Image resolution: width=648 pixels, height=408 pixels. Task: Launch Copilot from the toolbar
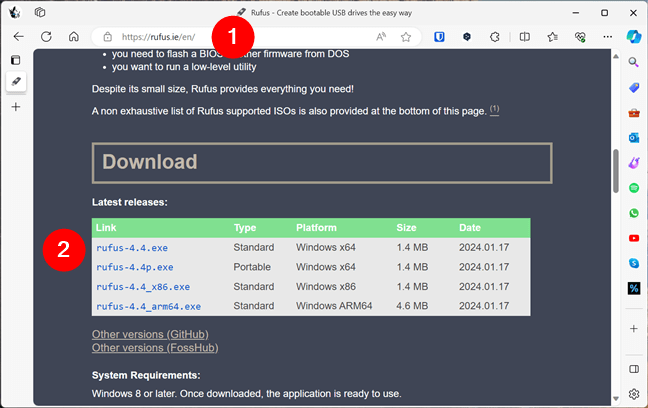(x=634, y=36)
